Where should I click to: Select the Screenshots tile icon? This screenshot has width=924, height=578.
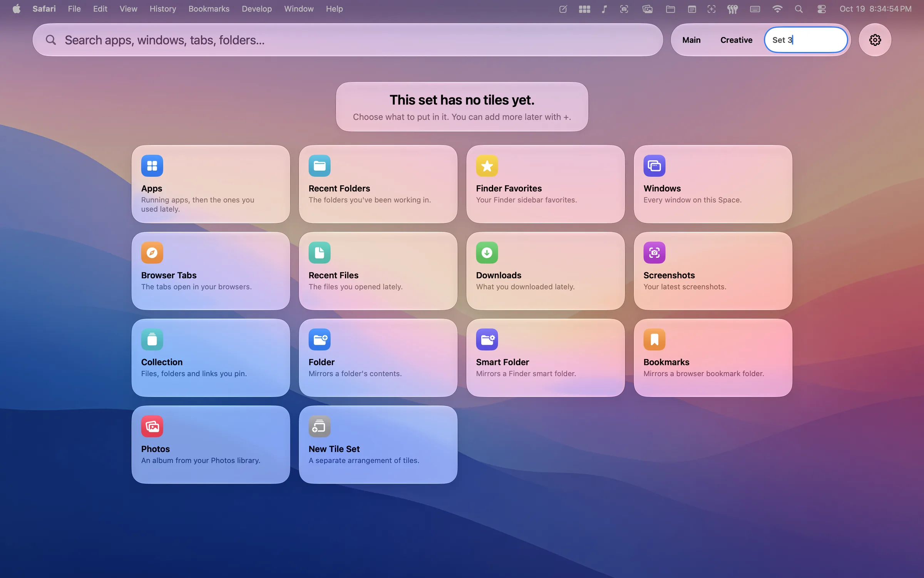(x=654, y=253)
